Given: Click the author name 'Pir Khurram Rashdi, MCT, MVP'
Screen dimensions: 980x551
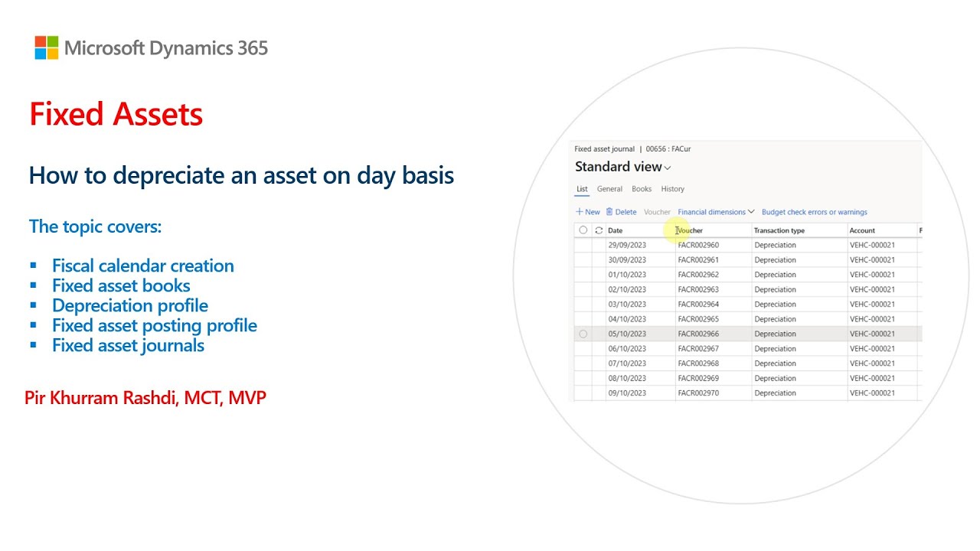Looking at the screenshot, I should (x=145, y=398).
